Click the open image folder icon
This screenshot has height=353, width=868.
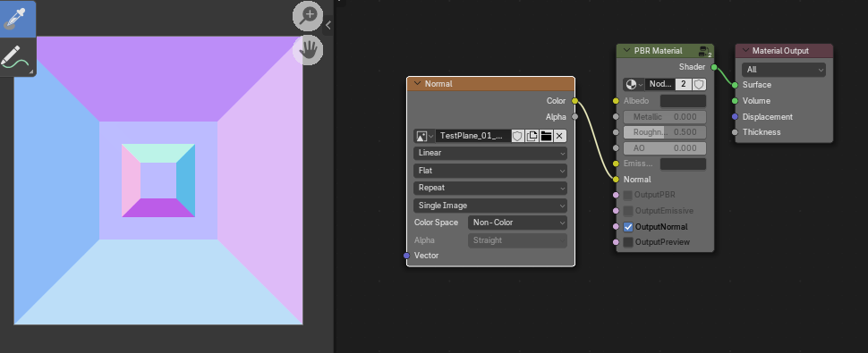click(x=546, y=136)
